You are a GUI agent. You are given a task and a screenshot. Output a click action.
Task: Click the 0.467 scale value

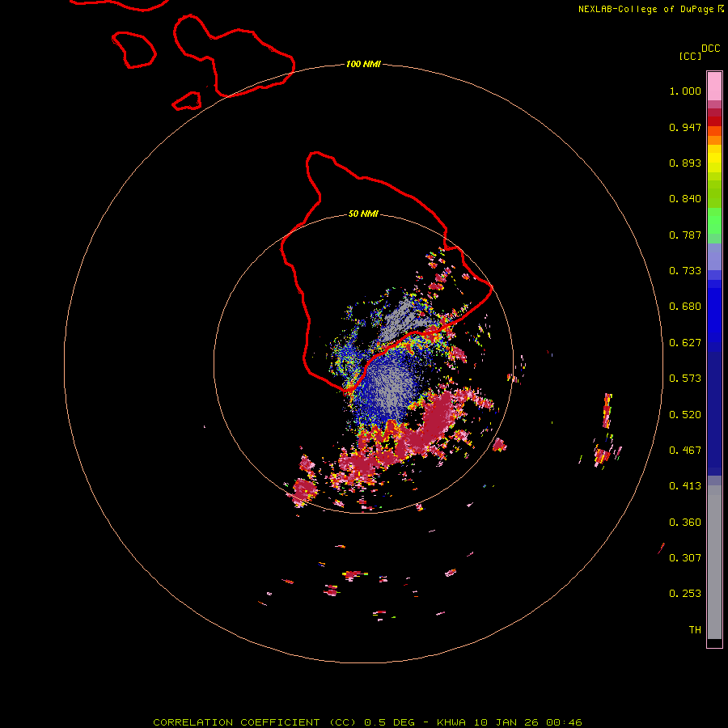pos(685,451)
